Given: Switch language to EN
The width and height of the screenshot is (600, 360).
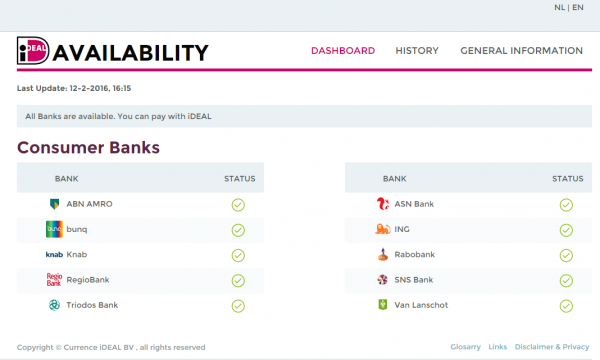Looking at the screenshot, I should tap(578, 7).
